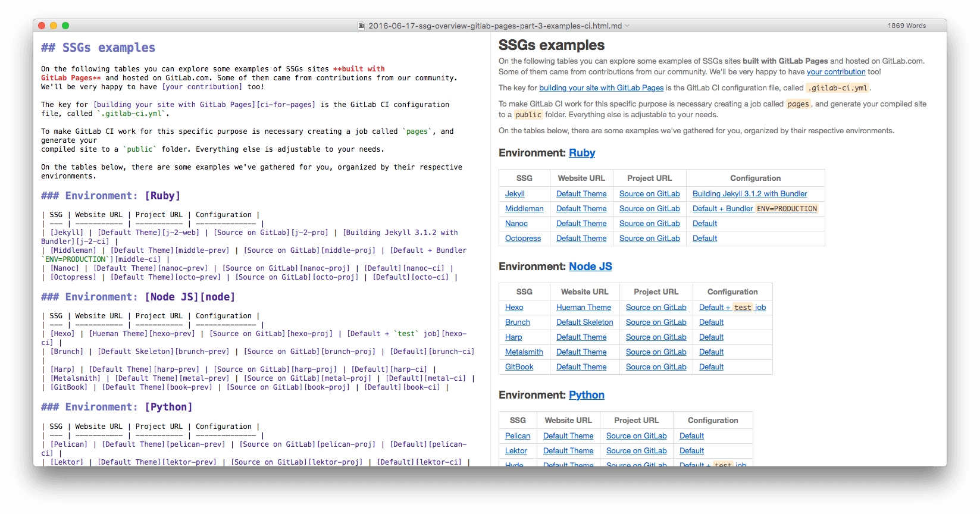This screenshot has height=514, width=980.
Task: Open the Jekyll SSG link
Action: pyautogui.click(x=515, y=193)
